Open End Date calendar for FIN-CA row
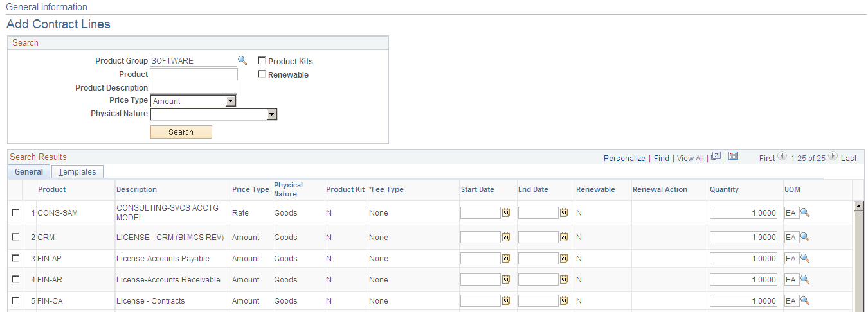 [x=564, y=300]
